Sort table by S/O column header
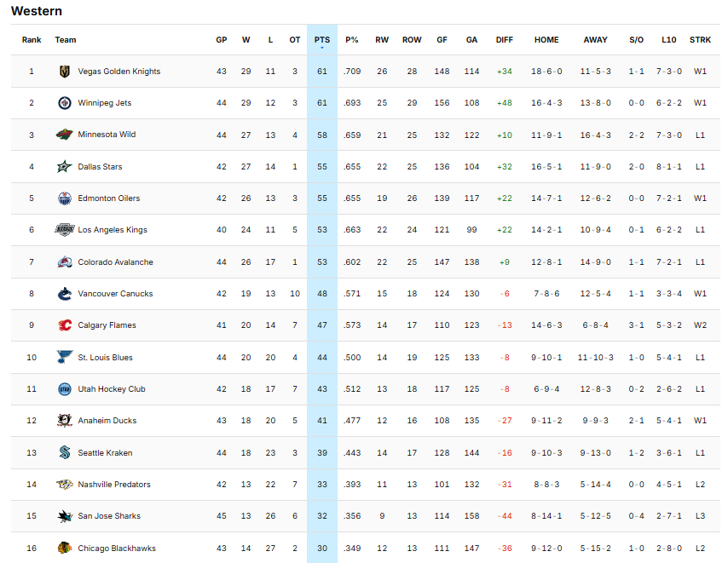Screen dimensions: 728x563 pos(637,40)
